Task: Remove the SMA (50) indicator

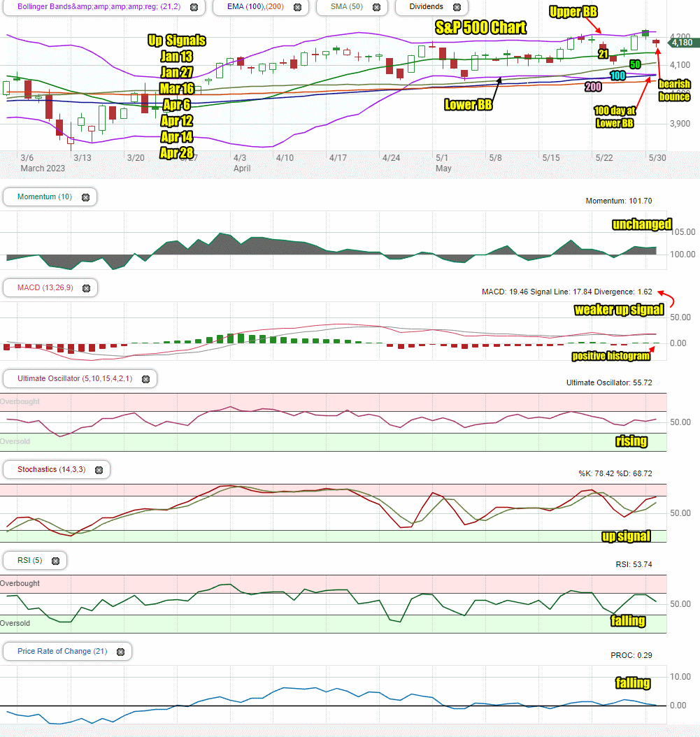Action: pyautogui.click(x=376, y=7)
